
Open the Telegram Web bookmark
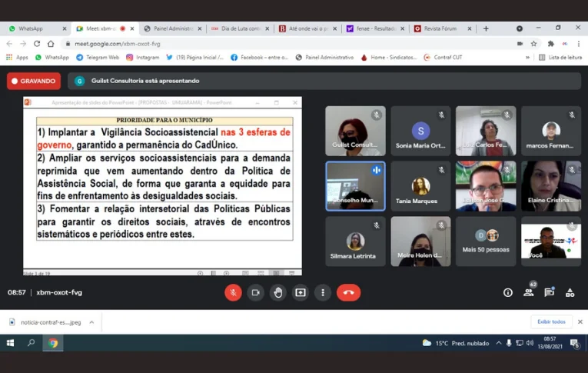coord(98,58)
